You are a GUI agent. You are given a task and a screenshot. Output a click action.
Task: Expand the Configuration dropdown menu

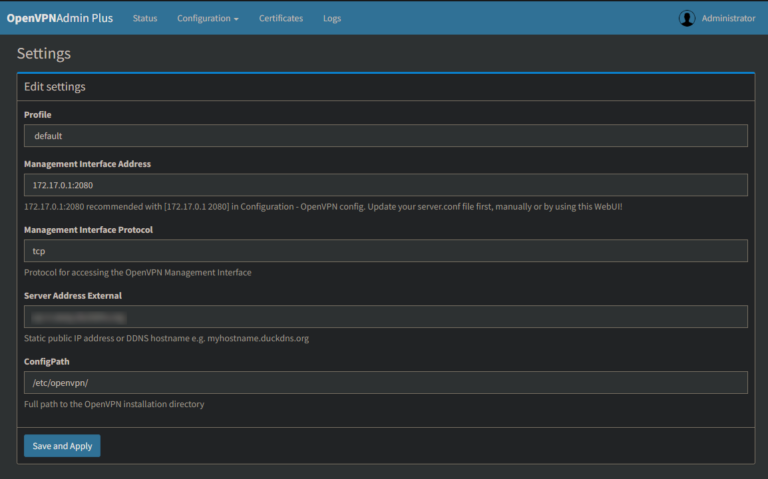coord(208,18)
